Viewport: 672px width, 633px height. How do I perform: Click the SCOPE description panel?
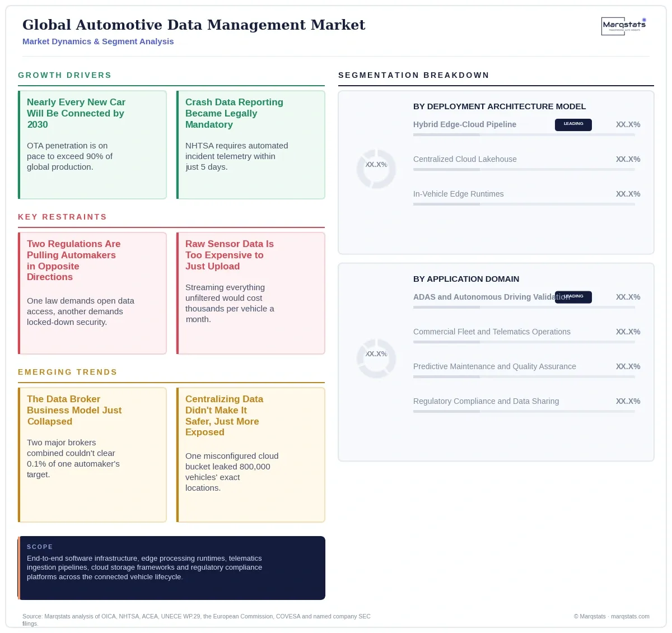pyautogui.click(x=171, y=568)
